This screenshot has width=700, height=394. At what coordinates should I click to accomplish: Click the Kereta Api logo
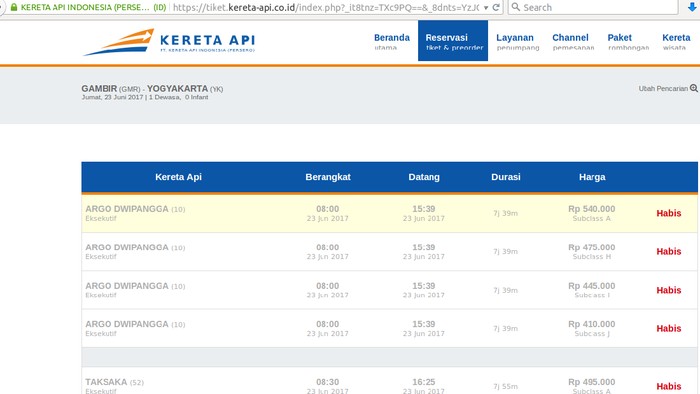[169, 42]
